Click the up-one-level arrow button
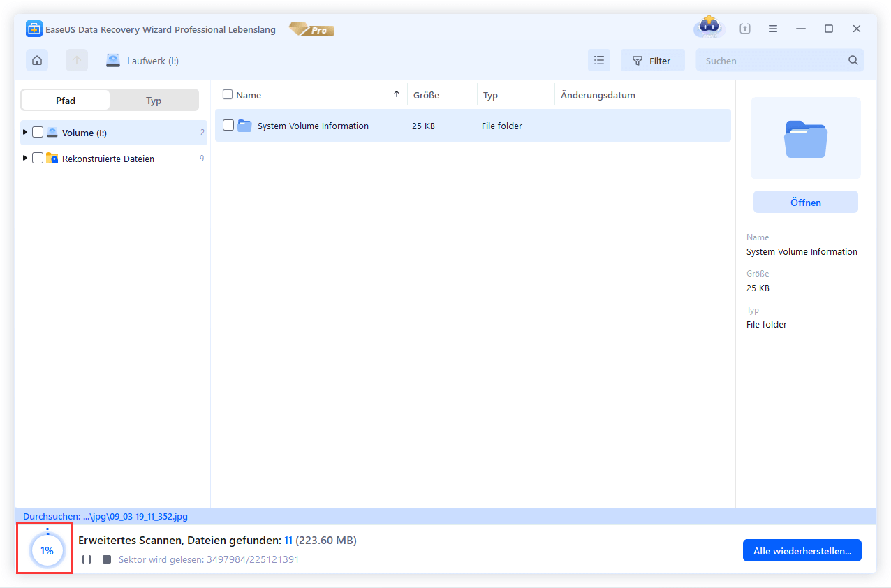This screenshot has height=588, width=891. pyautogui.click(x=77, y=61)
